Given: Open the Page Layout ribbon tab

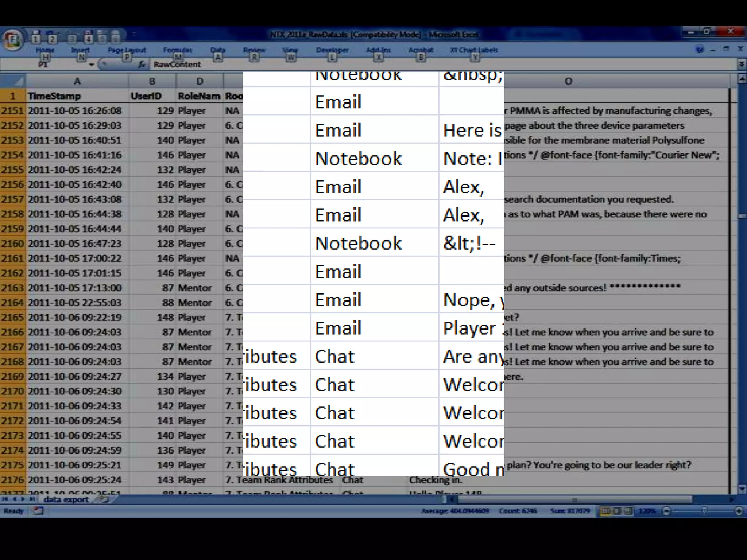Looking at the screenshot, I should click(x=127, y=50).
